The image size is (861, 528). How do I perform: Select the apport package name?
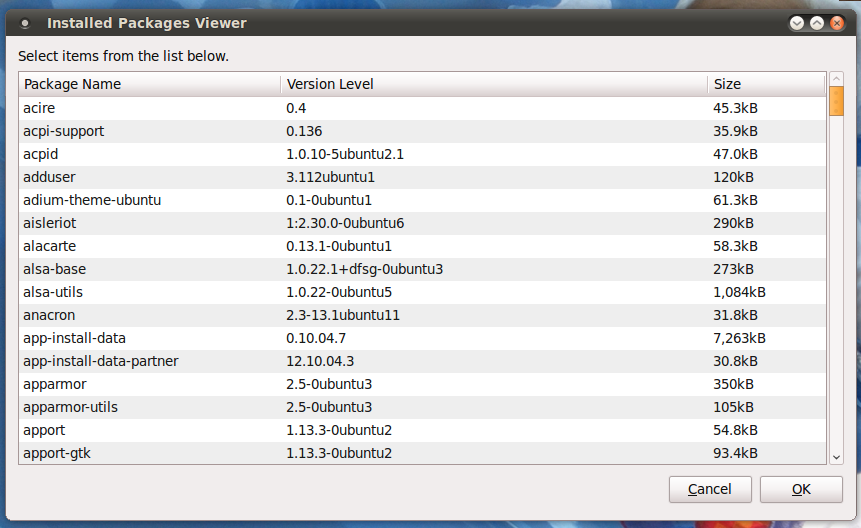pyautogui.click(x=44, y=431)
